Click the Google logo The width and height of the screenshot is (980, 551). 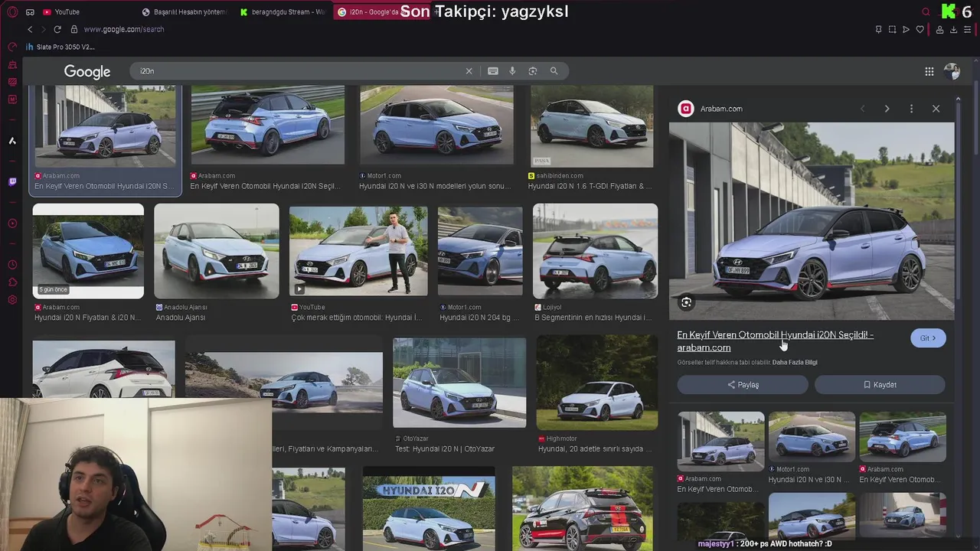pos(87,71)
